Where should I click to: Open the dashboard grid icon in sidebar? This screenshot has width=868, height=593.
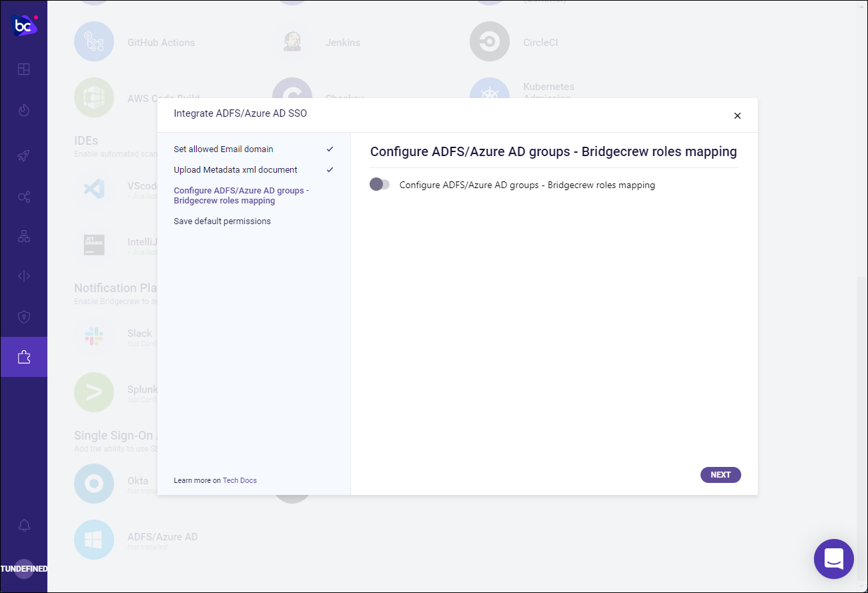coord(24,69)
